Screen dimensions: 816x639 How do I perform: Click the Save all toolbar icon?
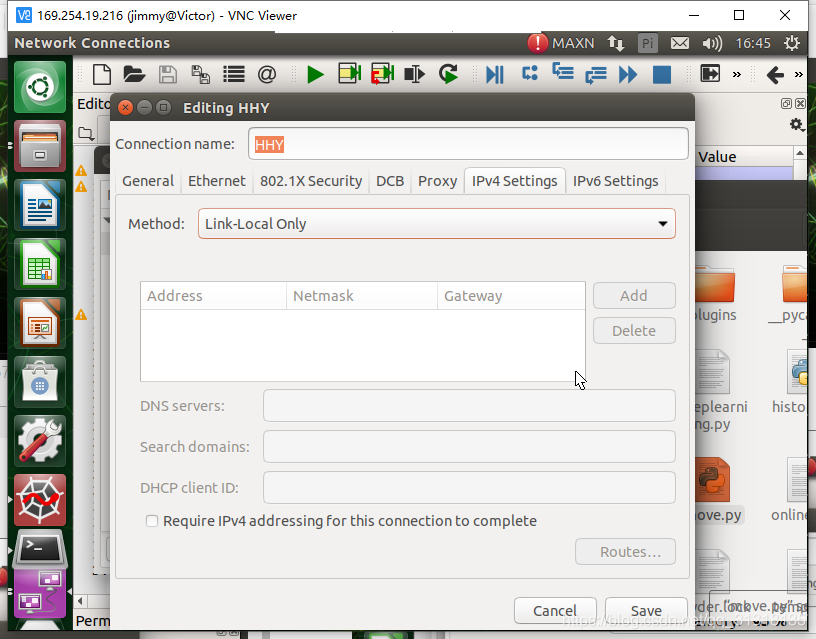coord(200,74)
